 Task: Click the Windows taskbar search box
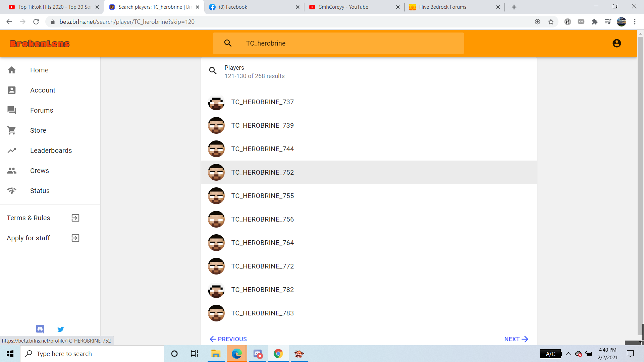(92, 354)
